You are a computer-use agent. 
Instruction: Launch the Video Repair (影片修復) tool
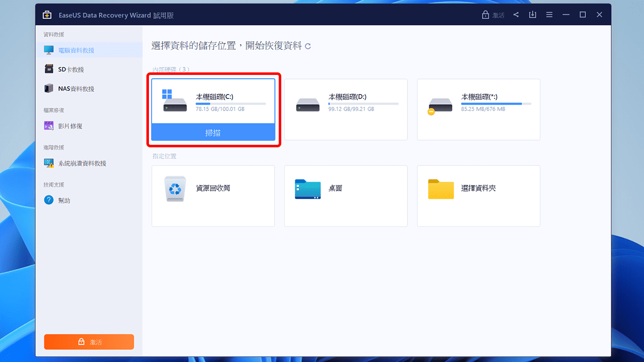(x=68, y=126)
